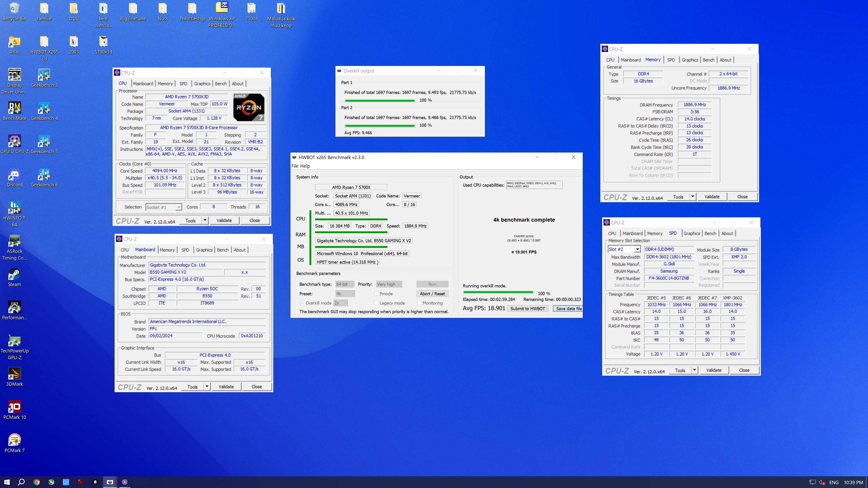Open the Priority Very high dropdown
The width and height of the screenshot is (868, 488).
point(389,284)
